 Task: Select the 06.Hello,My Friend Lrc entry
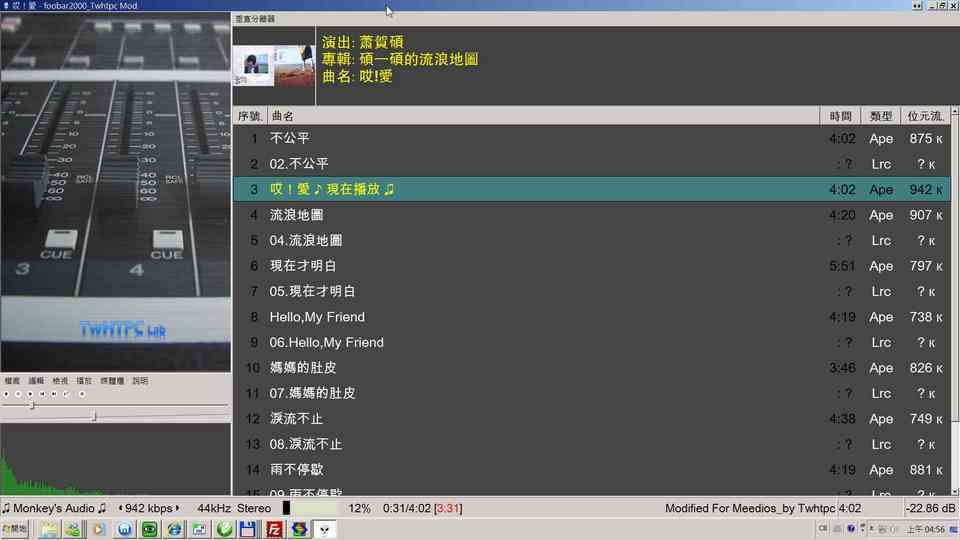[x=591, y=342]
